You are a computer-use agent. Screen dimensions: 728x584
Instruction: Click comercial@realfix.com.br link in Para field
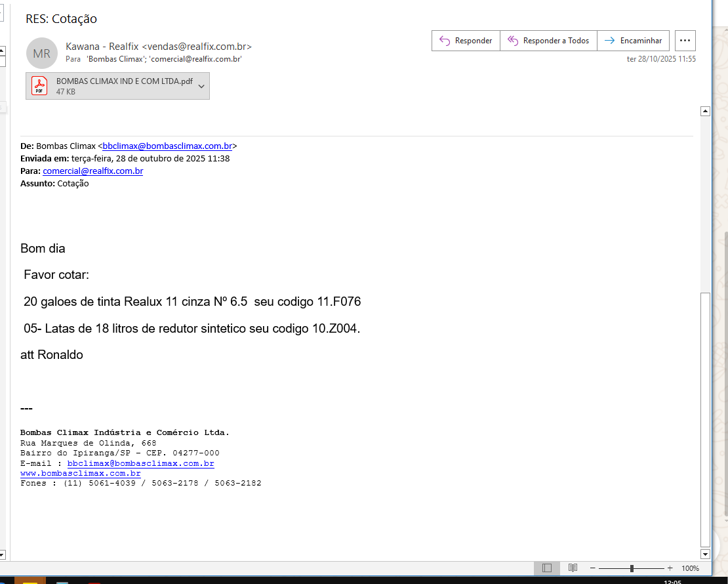coord(93,171)
